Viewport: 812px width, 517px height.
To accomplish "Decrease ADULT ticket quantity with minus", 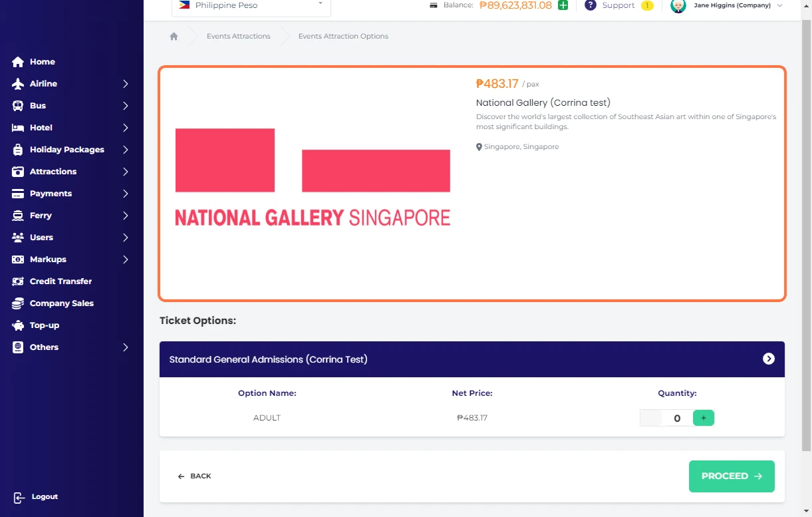I will tap(650, 418).
